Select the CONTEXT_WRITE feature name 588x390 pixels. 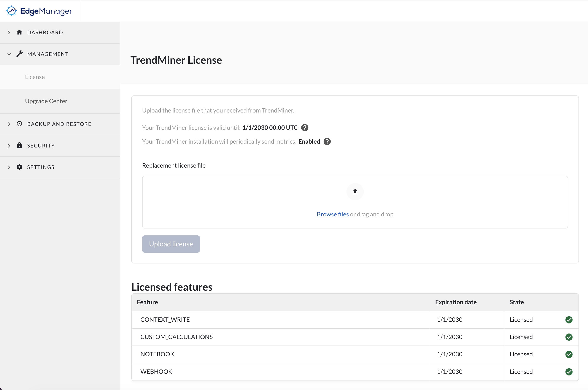(x=165, y=320)
